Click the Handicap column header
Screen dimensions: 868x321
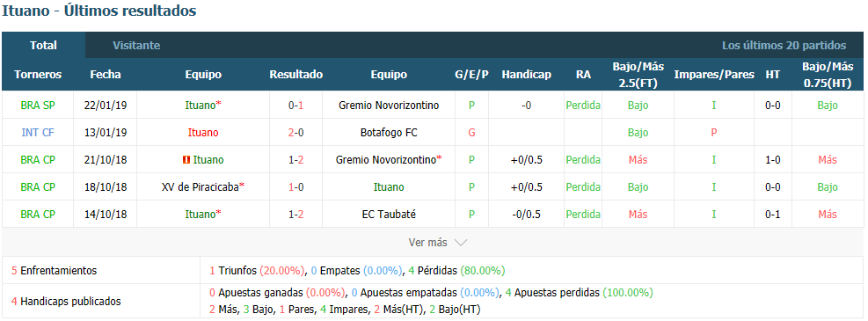pyautogui.click(x=527, y=75)
